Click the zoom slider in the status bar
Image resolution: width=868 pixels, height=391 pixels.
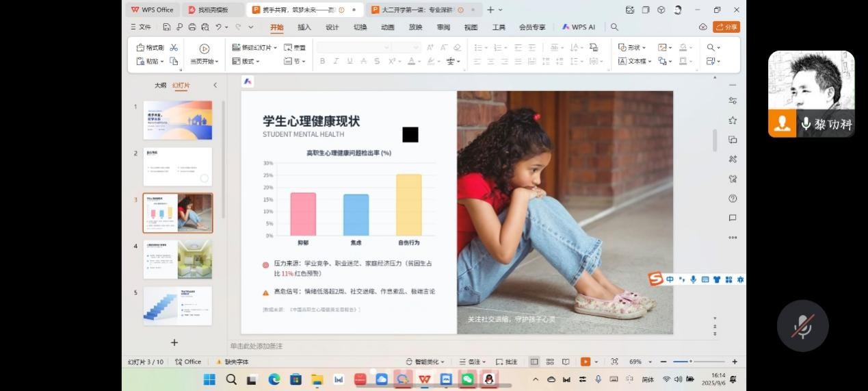[691, 362]
